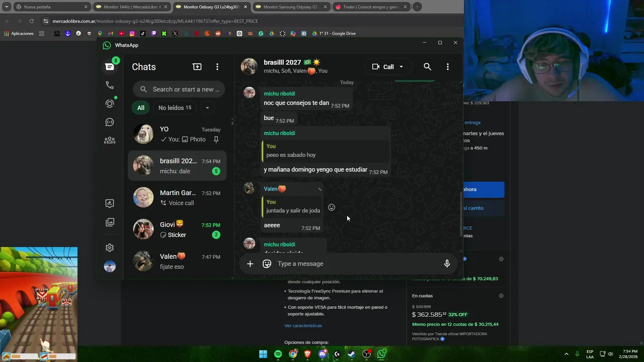
Task: Open the attach plus icon in message bar
Action: pyautogui.click(x=250, y=263)
